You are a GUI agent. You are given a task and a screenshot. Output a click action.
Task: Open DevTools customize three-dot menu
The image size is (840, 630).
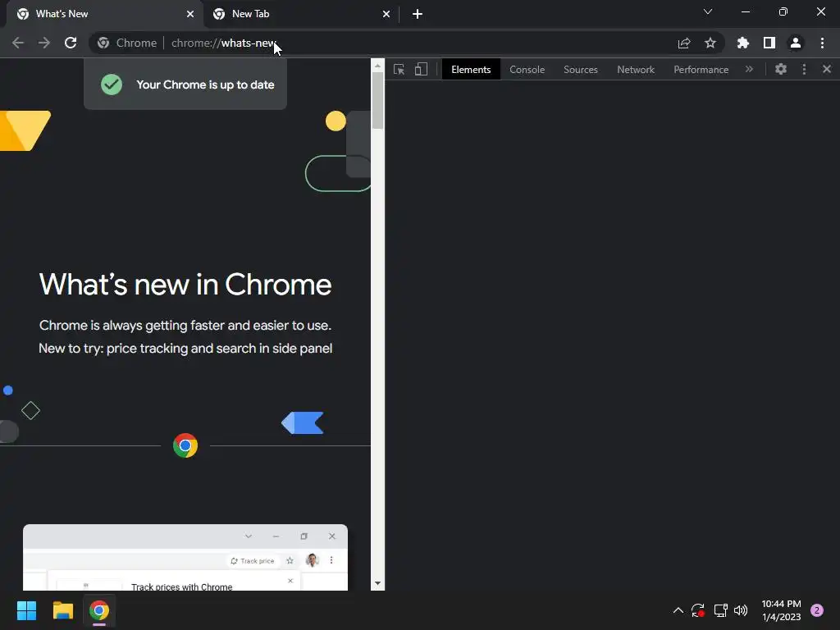point(804,69)
